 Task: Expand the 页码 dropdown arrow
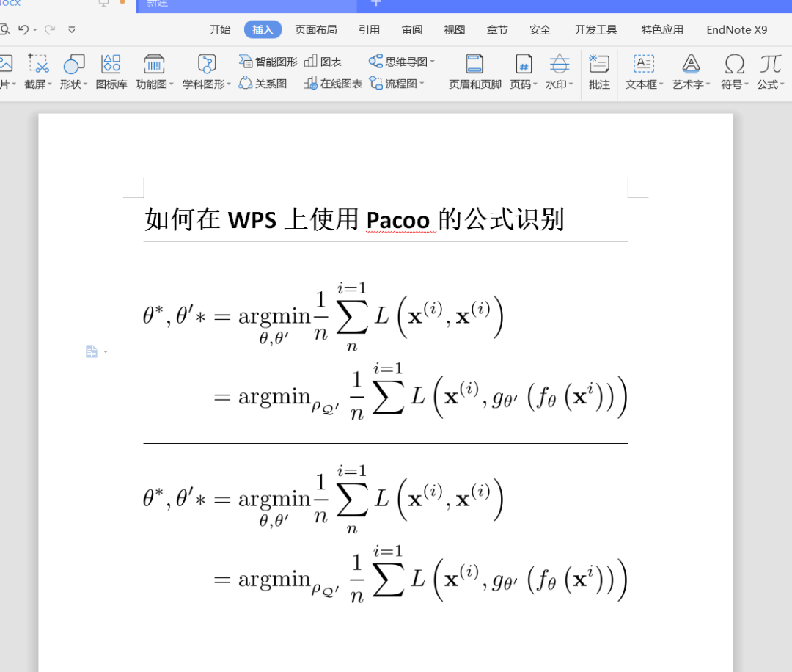click(535, 84)
